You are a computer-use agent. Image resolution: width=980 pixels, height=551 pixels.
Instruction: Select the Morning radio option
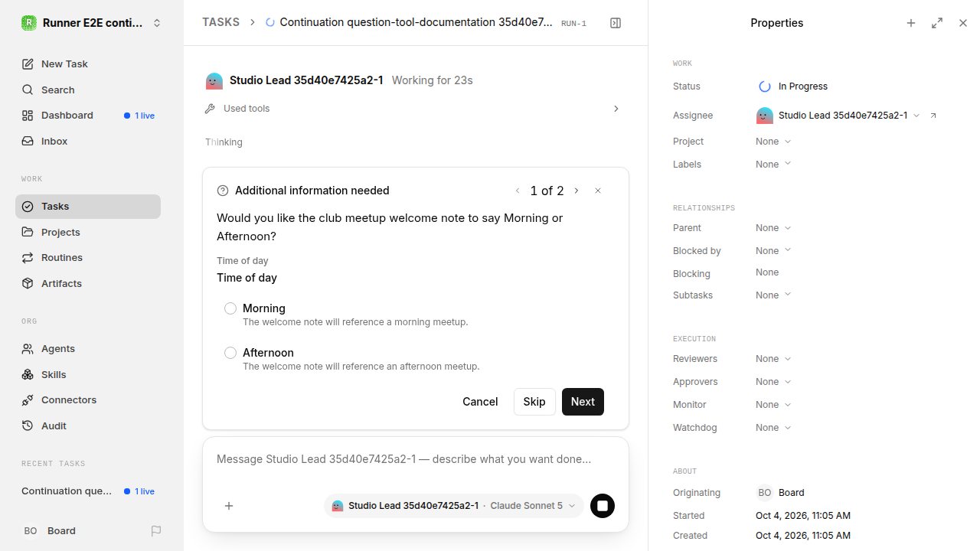230,308
